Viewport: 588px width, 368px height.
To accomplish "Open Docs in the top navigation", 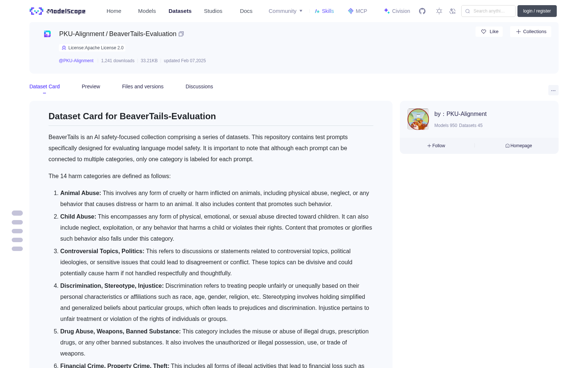I will [246, 11].
